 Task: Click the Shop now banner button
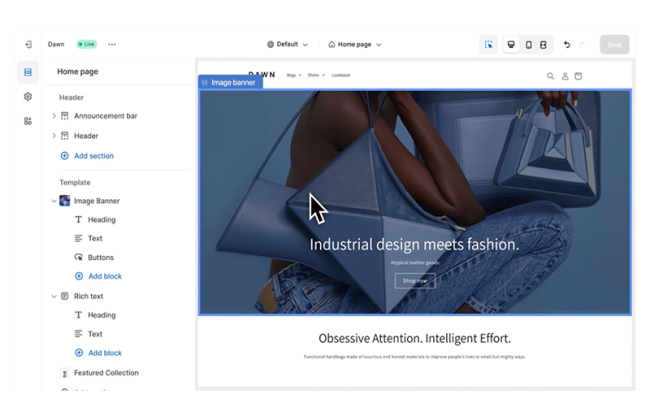(x=414, y=281)
